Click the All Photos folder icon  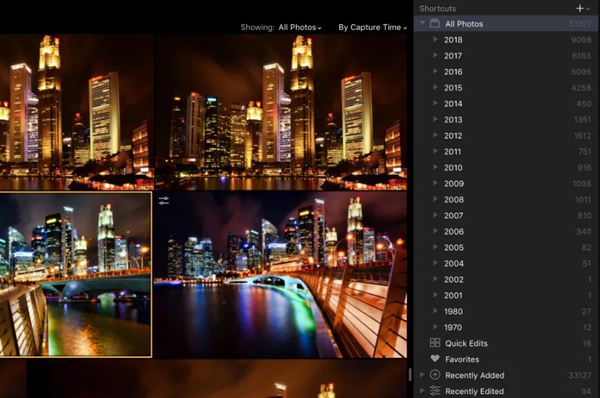click(x=435, y=23)
